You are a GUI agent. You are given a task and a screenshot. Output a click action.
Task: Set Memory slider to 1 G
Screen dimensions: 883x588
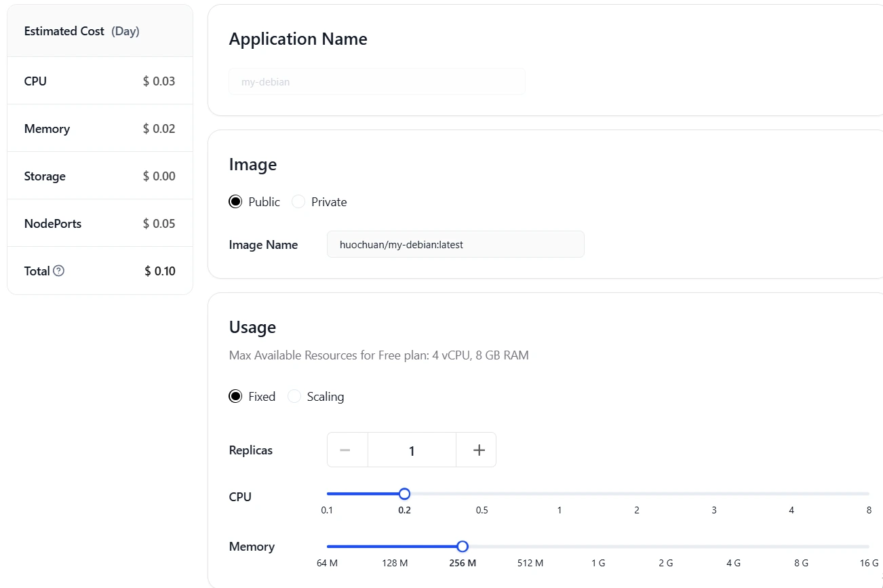pos(598,547)
